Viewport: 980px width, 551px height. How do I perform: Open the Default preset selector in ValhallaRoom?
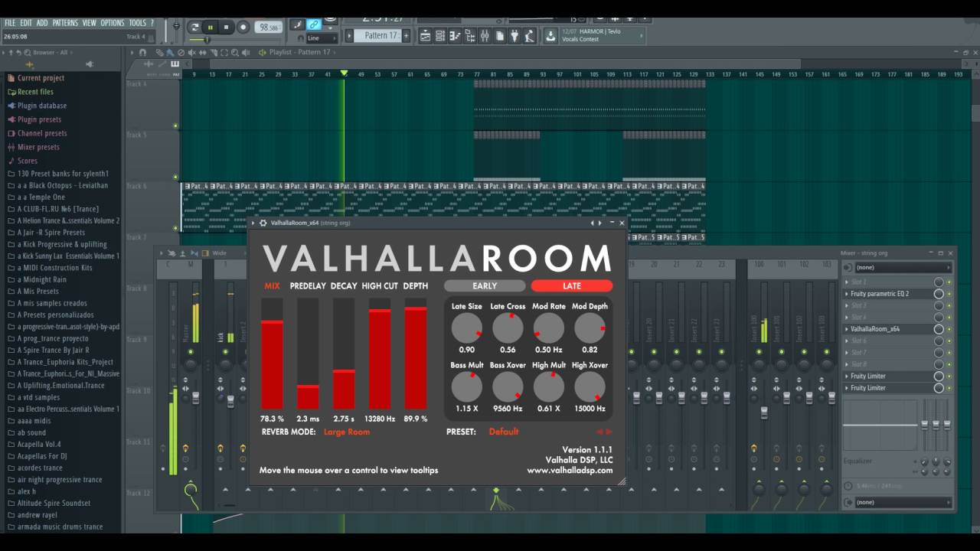[x=504, y=432]
